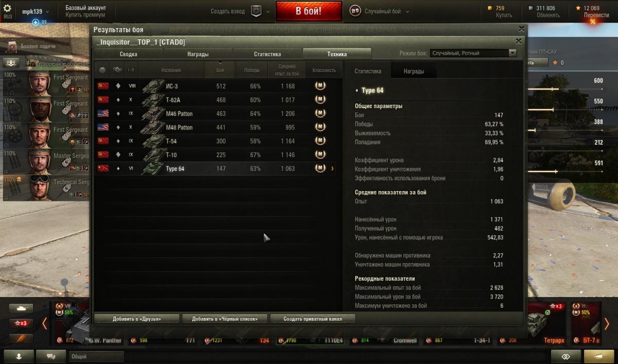Click the contacts icon in bottom bar

click(19, 356)
